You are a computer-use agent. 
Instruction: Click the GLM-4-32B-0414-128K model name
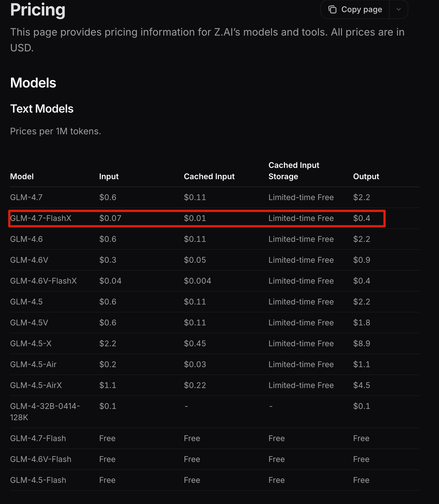click(x=45, y=412)
